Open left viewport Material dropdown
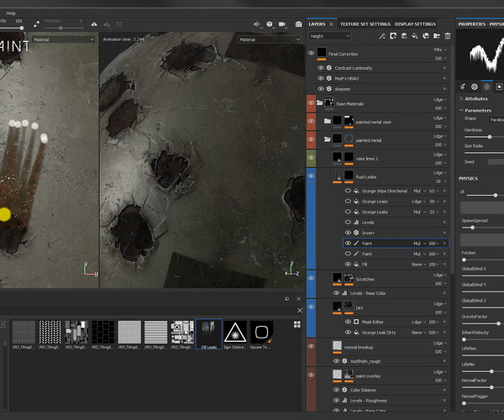 pyautogui.click(x=63, y=39)
